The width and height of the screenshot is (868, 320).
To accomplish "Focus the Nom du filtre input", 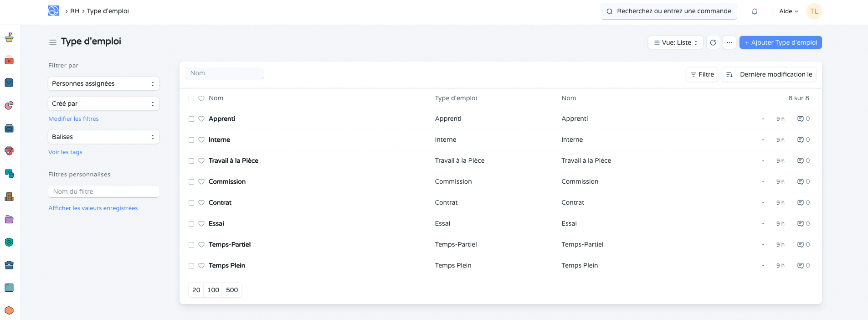I will (103, 192).
